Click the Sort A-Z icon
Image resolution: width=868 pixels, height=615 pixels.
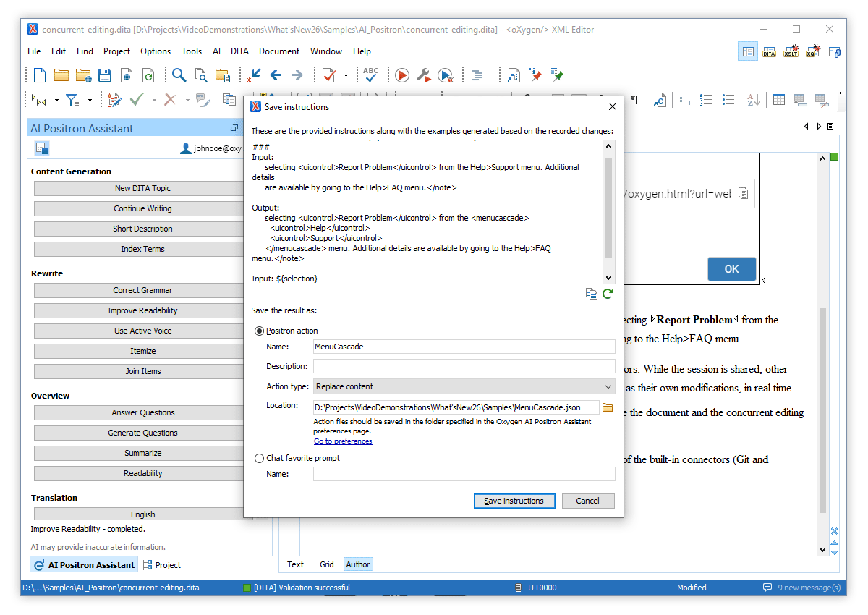point(754,100)
